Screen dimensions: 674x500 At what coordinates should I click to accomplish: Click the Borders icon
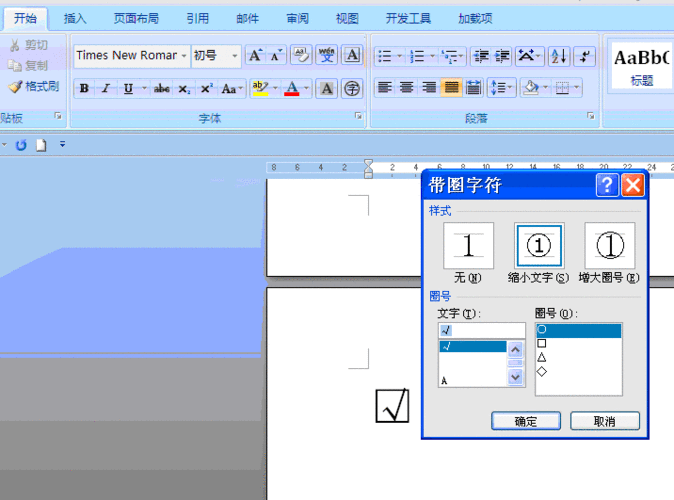coord(562,88)
